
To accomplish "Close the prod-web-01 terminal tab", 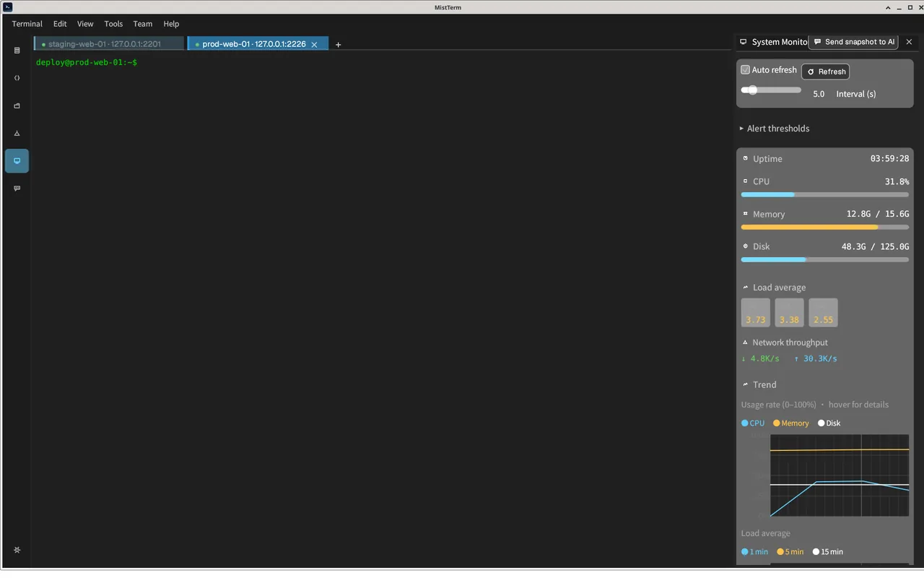I will coord(314,45).
